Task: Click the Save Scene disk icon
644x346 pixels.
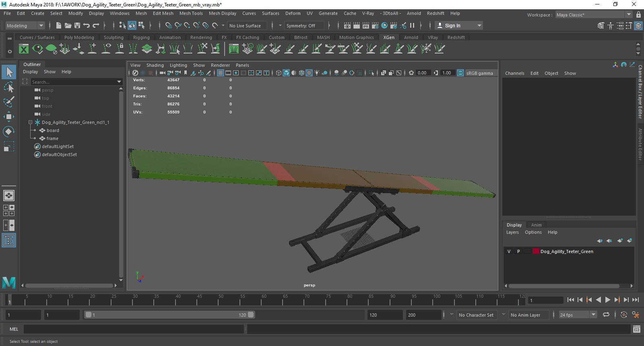Action: (x=77, y=25)
